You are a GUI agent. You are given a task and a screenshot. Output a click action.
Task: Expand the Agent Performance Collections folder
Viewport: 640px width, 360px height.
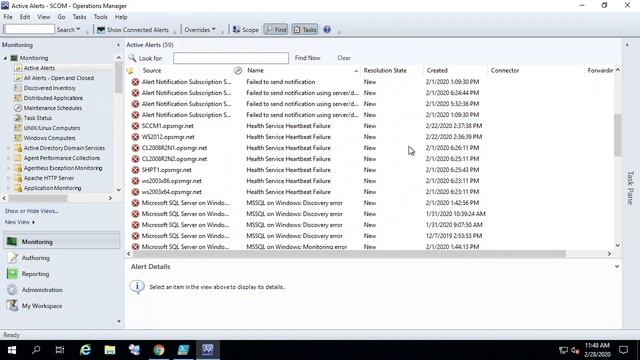click(9, 158)
